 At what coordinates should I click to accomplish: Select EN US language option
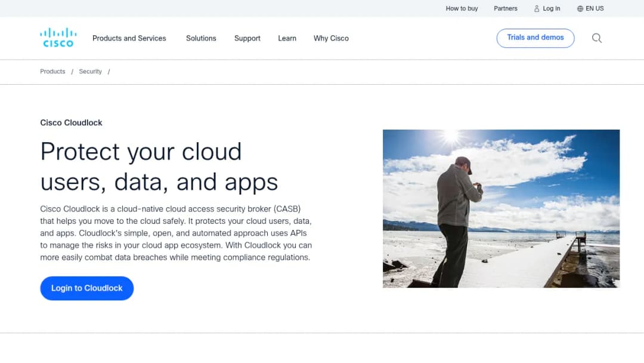595,8
